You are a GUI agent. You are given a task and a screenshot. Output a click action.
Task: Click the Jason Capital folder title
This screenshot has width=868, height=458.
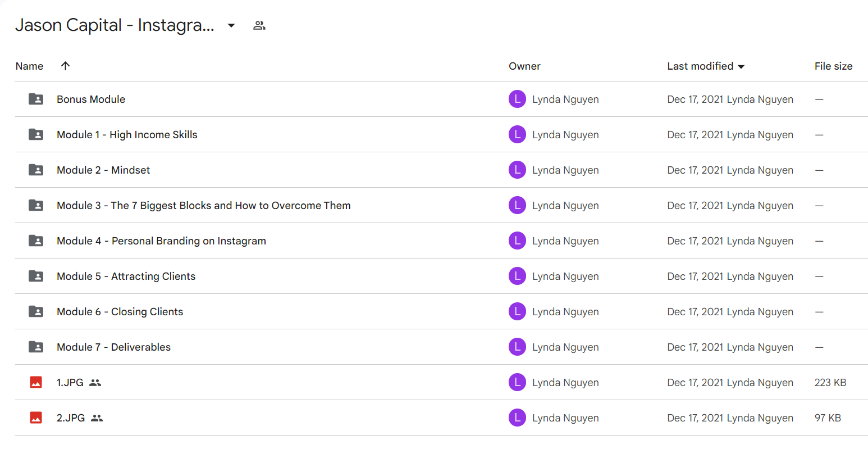click(x=115, y=25)
